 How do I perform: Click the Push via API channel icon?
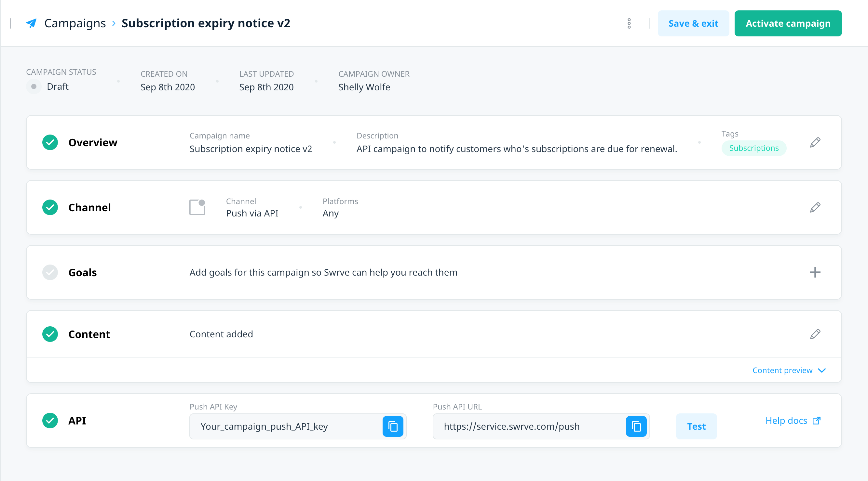click(197, 207)
